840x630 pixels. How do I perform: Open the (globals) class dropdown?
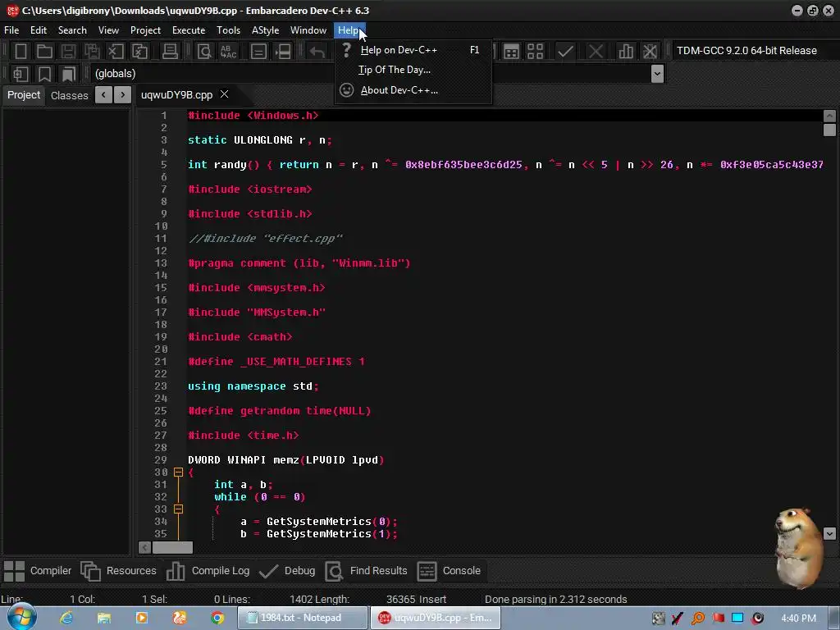[212, 73]
